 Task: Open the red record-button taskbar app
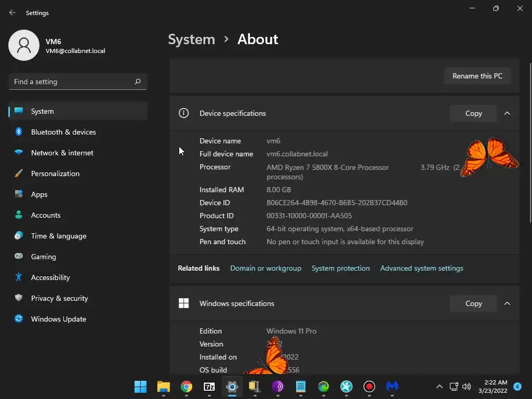[x=369, y=387]
